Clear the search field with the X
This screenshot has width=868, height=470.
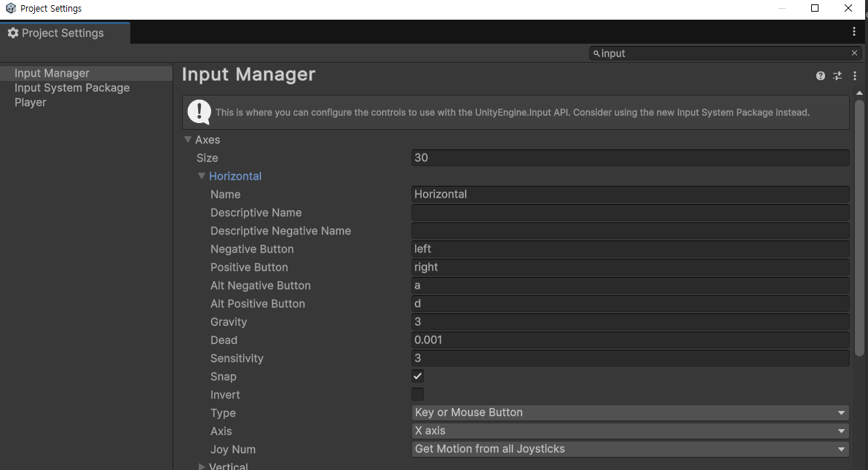[854, 53]
